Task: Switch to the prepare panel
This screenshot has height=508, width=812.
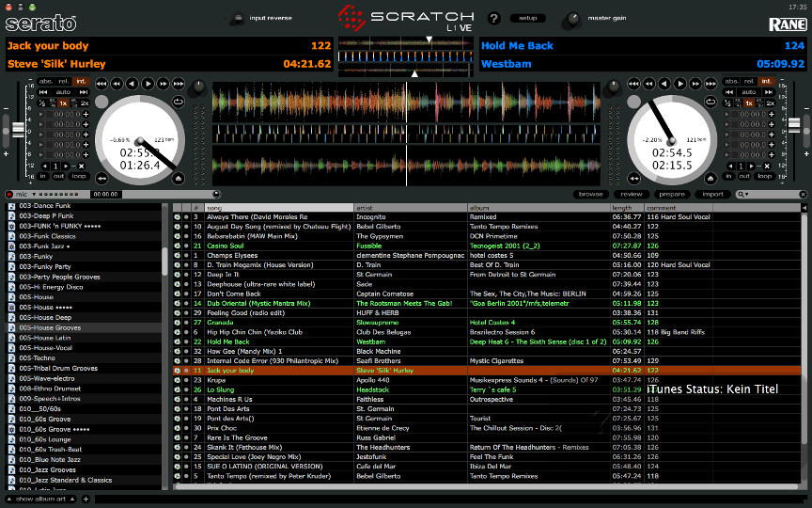Action: (x=672, y=195)
